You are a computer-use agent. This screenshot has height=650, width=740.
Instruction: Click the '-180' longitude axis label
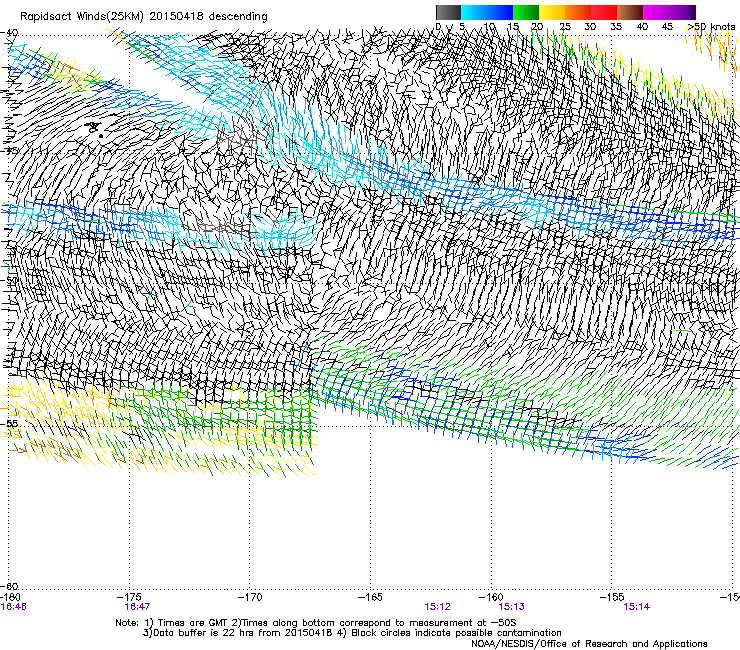(10, 598)
